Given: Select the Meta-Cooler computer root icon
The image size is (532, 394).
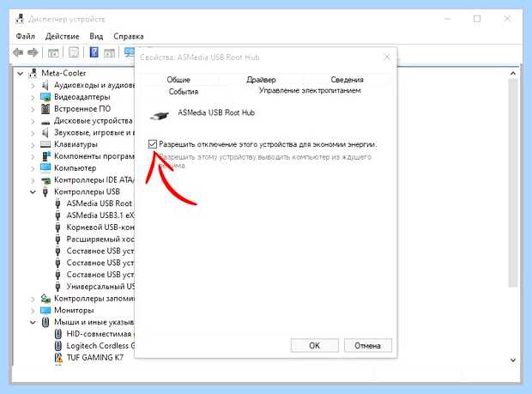Looking at the screenshot, I should 33,73.
